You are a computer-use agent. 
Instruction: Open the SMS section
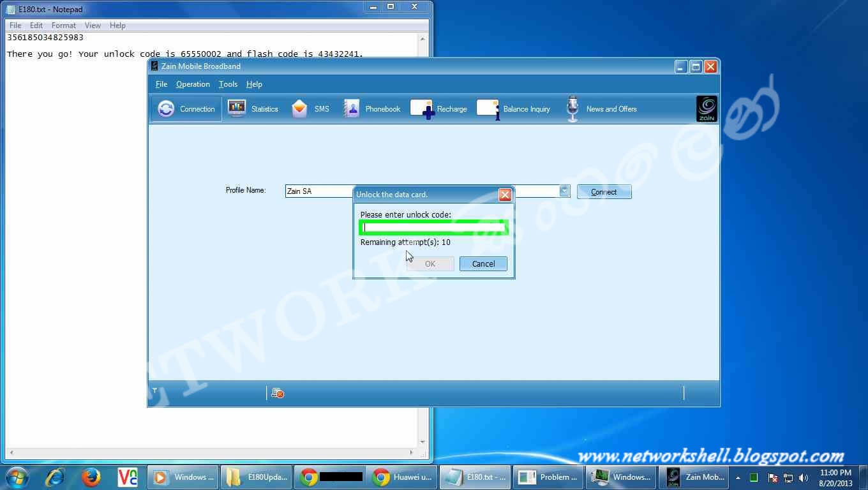tap(311, 109)
